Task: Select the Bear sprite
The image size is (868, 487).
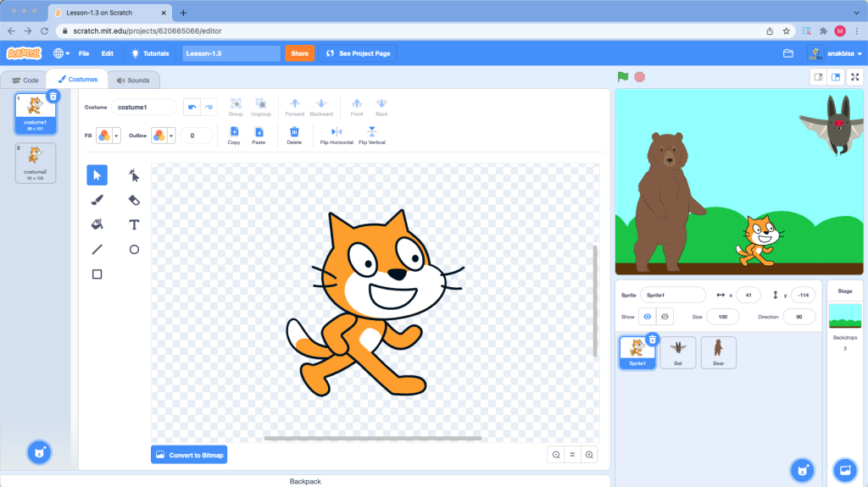Action: [x=719, y=352]
